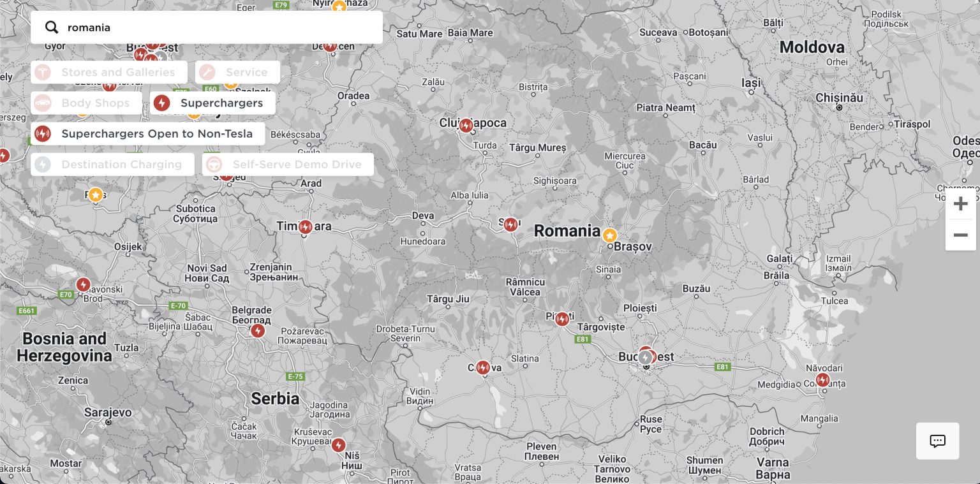This screenshot has height=484, width=980.
Task: Toggle Destination Charging filter
Action: click(112, 164)
